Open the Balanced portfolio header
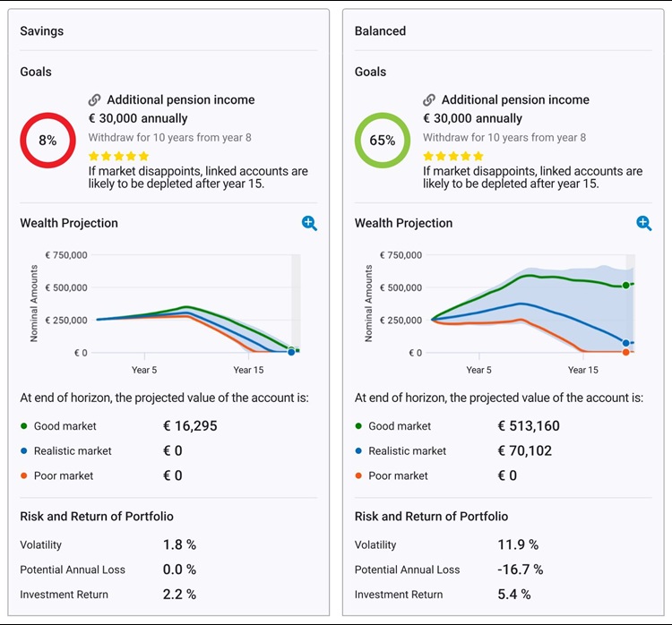Viewport: 672px width, 625px height. click(380, 31)
